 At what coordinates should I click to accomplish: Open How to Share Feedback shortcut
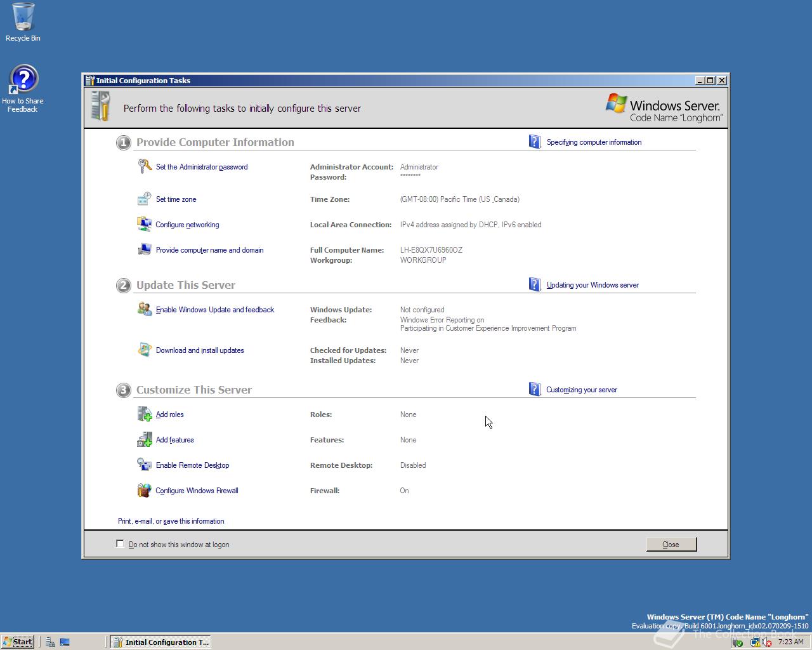pos(23,89)
